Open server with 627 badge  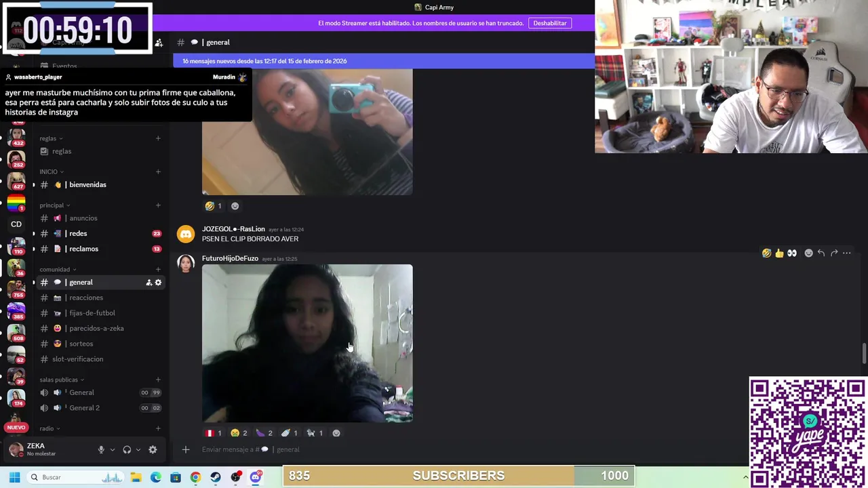(16, 180)
